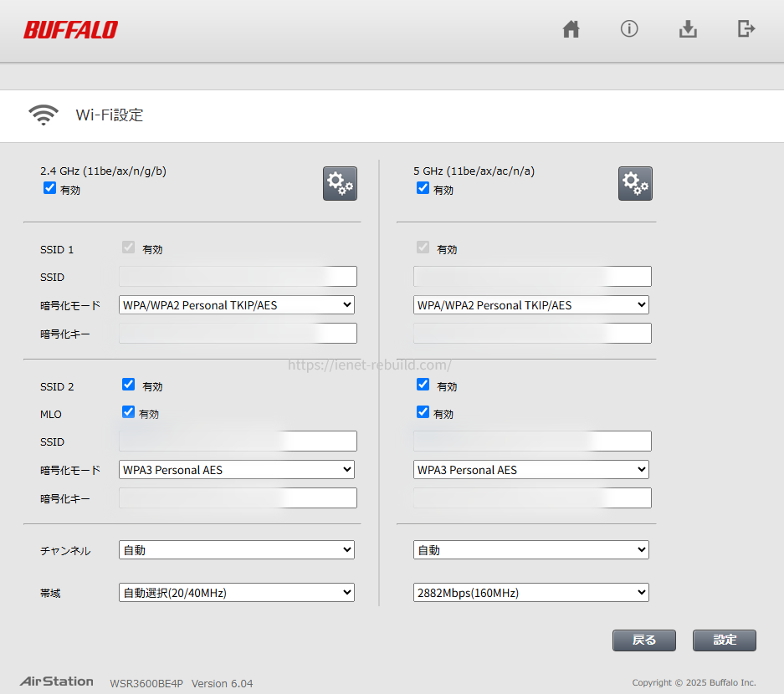Click 2.4 GHz SSID 2 encryption key field
Screen dimensions: 784x694
point(238,498)
